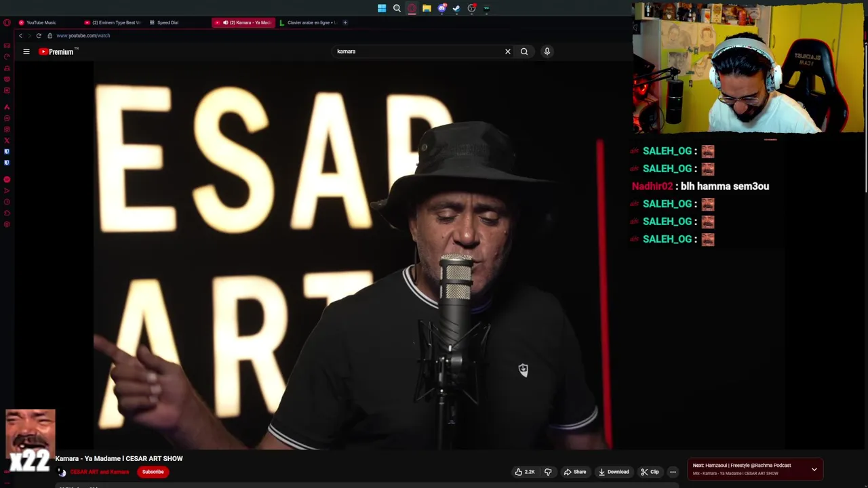The width and height of the screenshot is (868, 488).
Task: View site security lock info
Action: tap(50, 35)
